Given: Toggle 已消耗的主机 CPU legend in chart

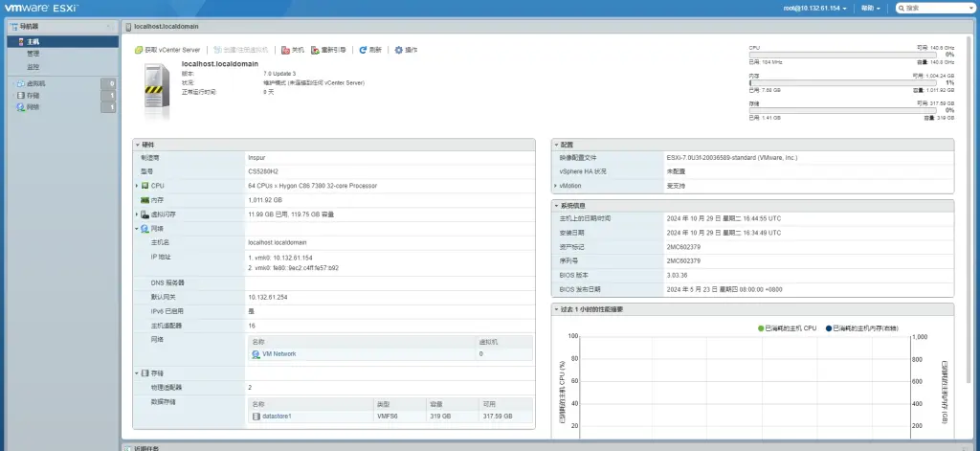Looking at the screenshot, I should pos(761,327).
